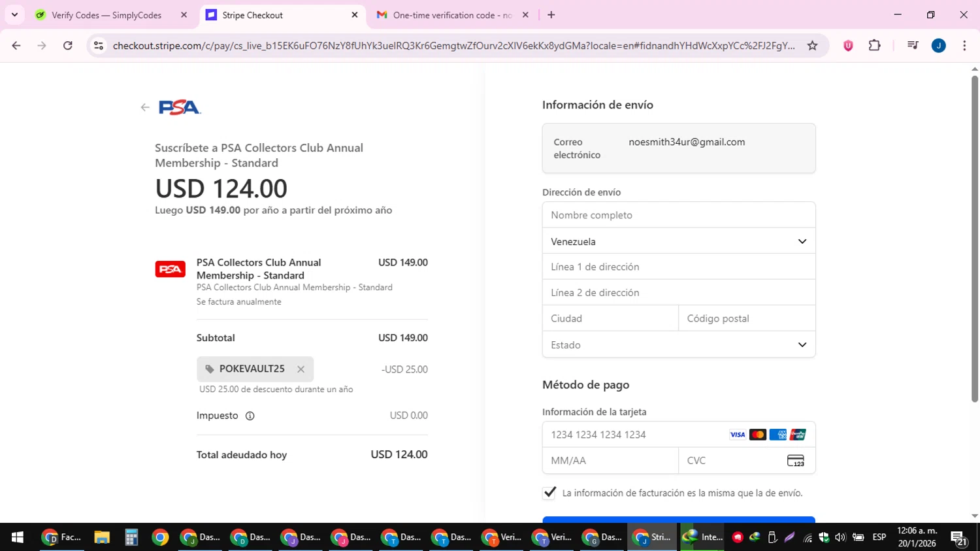
Task: Focus the Nombre completo field
Action: click(679, 215)
